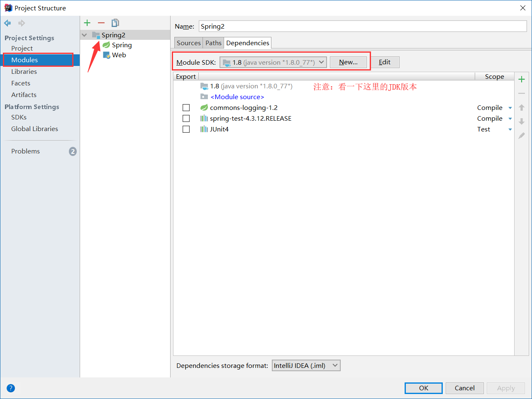The height and width of the screenshot is (399, 532).
Task: Click the Problems count badge
Action: tap(73, 151)
